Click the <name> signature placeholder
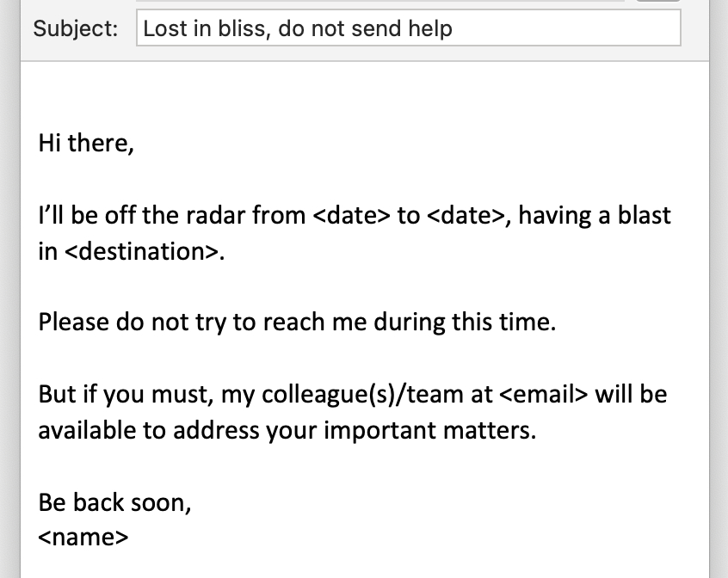 click(83, 538)
